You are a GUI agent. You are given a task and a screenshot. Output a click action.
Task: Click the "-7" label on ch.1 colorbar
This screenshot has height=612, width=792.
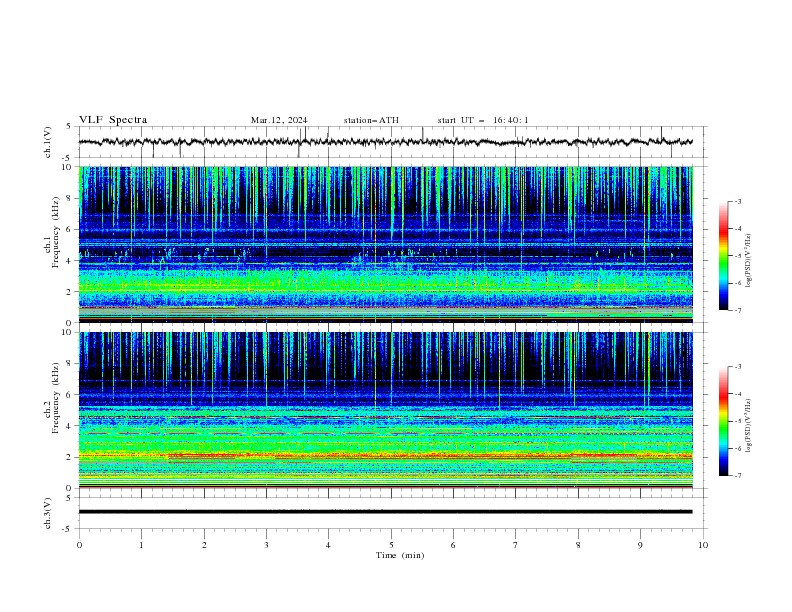click(737, 310)
